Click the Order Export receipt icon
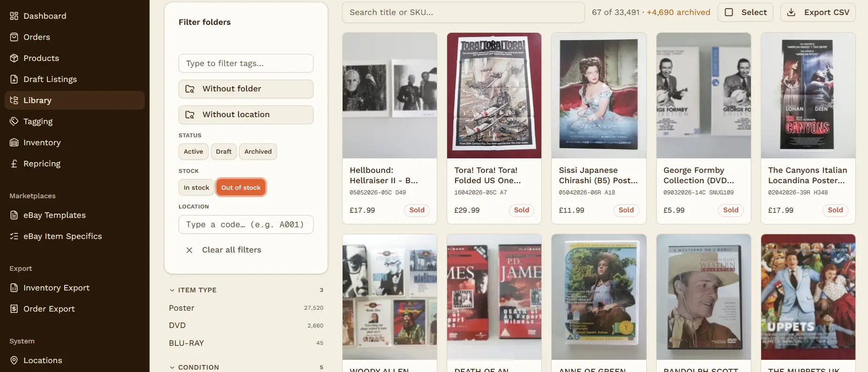This screenshot has width=868, height=372. tap(14, 309)
